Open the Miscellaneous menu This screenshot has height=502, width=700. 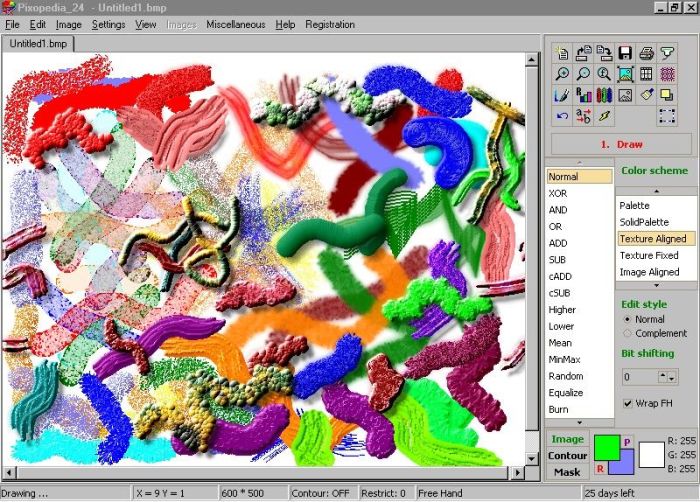coord(236,25)
